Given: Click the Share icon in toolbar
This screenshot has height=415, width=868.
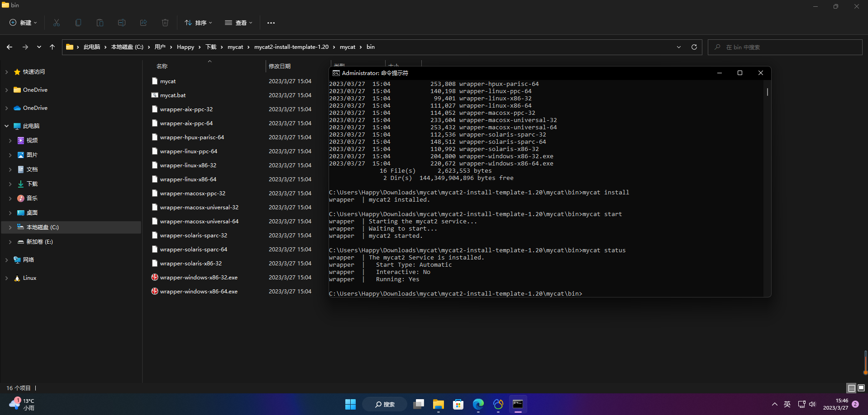Looking at the screenshot, I should [143, 23].
